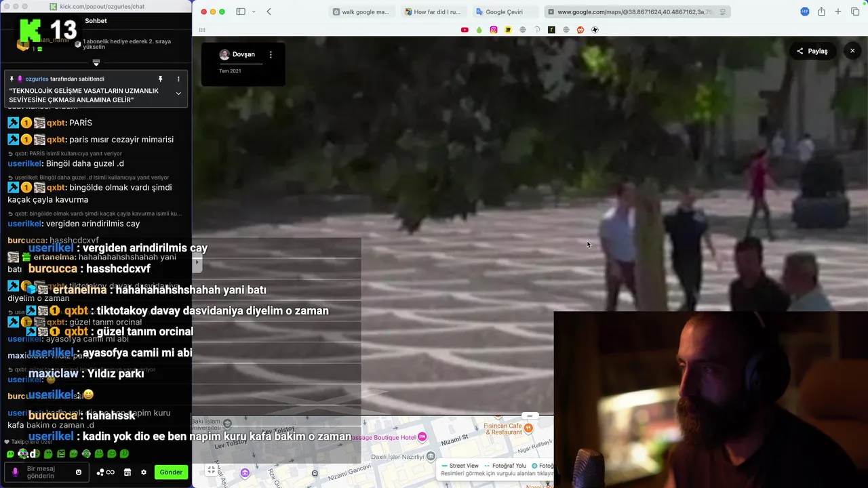The image size is (868, 488).
Task: Go back with Safari's back arrow
Action: tap(269, 12)
